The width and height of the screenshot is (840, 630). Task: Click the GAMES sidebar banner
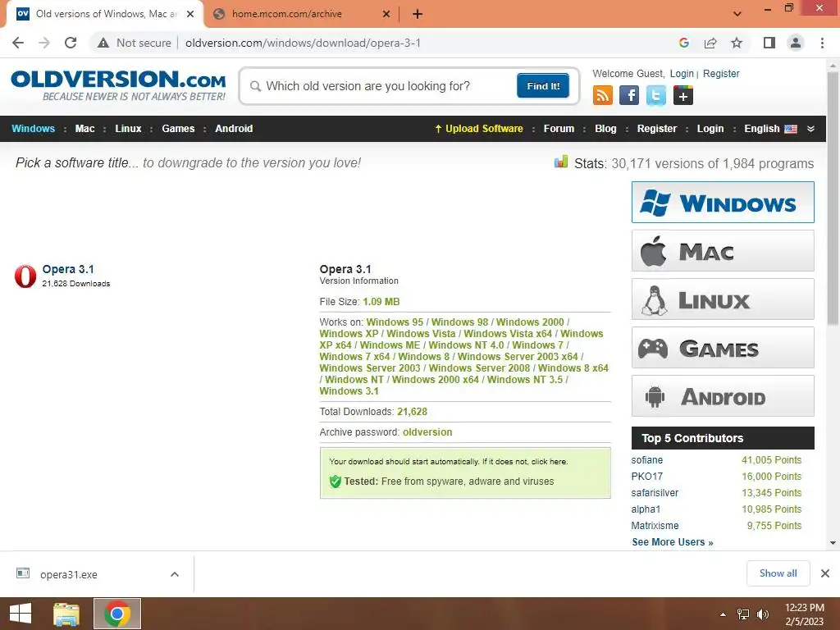pos(723,348)
